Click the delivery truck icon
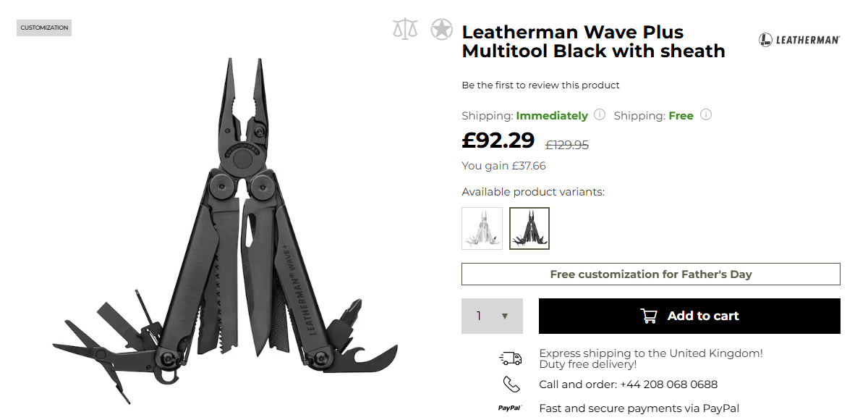 [511, 358]
